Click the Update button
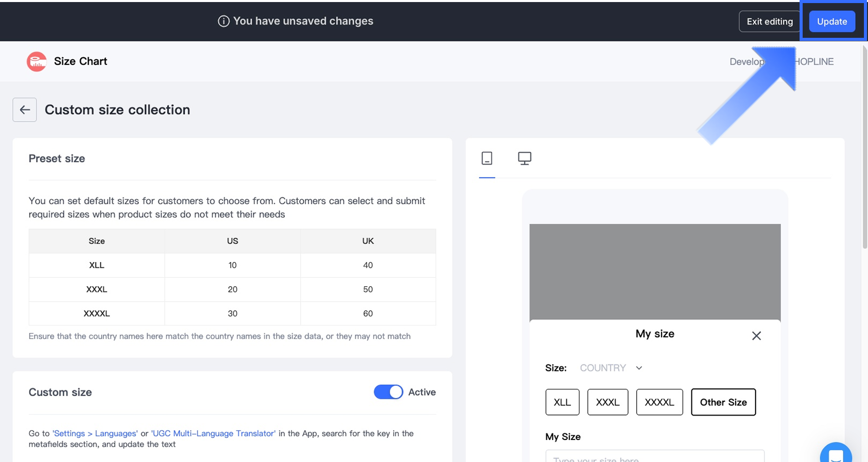The image size is (868, 462). click(x=832, y=21)
